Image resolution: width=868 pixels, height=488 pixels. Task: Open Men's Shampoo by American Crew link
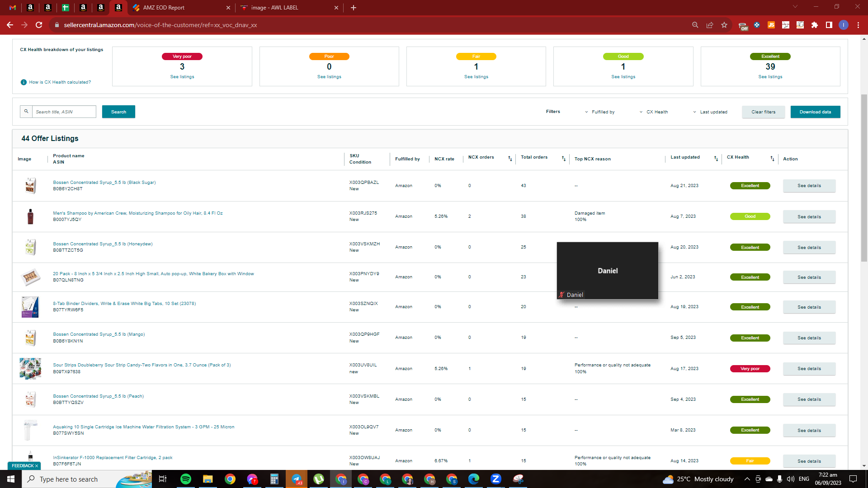[138, 213]
